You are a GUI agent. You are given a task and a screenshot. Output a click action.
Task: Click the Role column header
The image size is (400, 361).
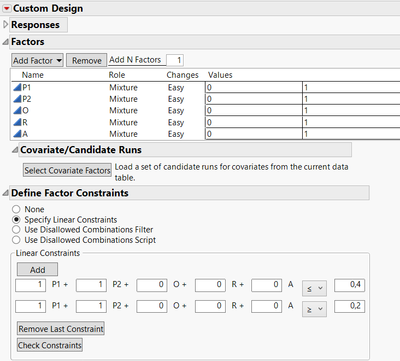[117, 75]
